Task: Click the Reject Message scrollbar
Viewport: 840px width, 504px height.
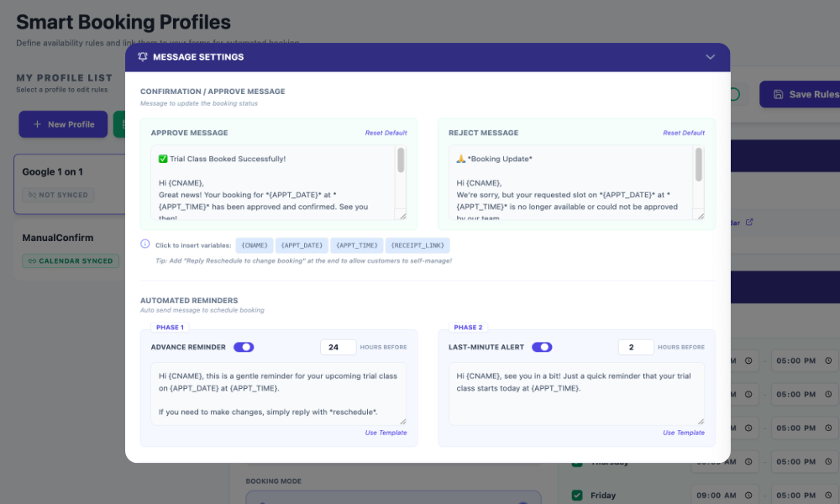Action: 699,165
